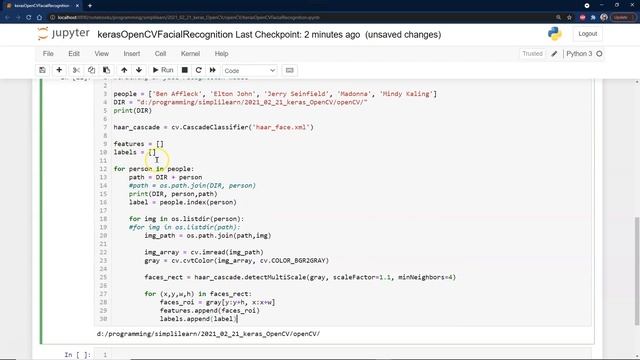The height and width of the screenshot is (360, 640).
Task: Run the selected cell
Action: pyautogui.click(x=163, y=70)
